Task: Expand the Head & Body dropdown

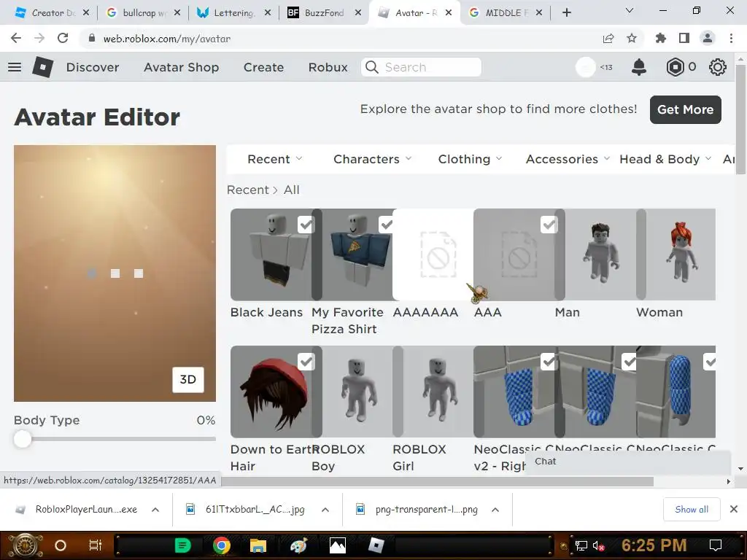Action: click(665, 159)
